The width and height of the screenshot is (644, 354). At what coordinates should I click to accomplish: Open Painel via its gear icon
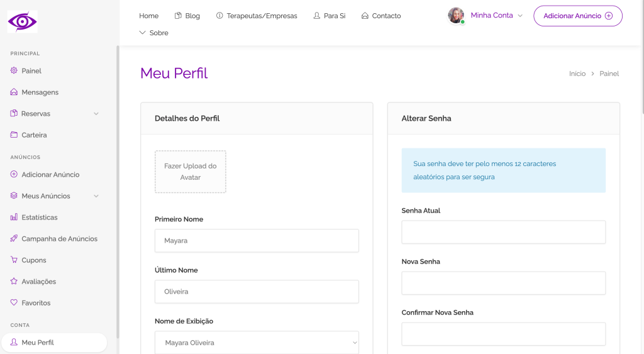14,71
